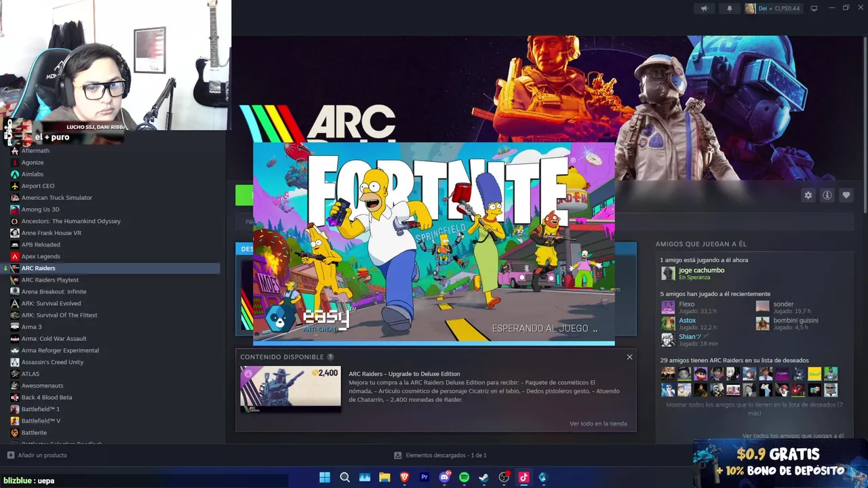Open the Windows Start menu
The width and height of the screenshot is (868, 488).
point(325,477)
